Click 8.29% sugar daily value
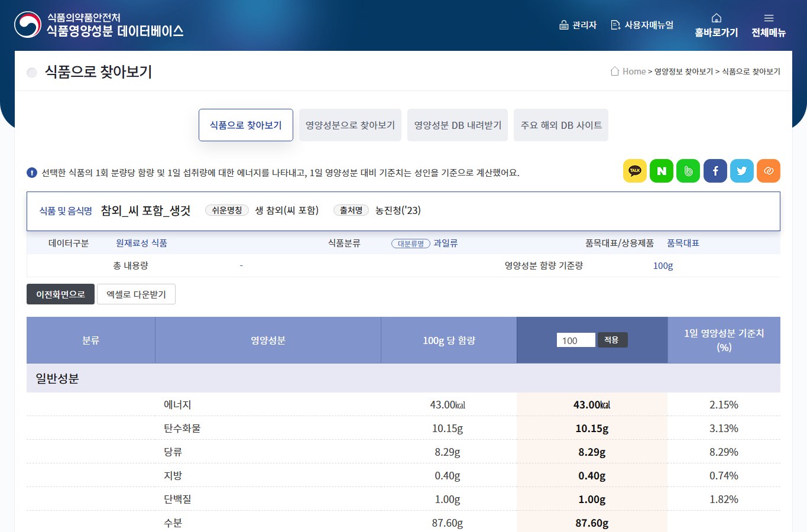Image resolution: width=807 pixels, height=532 pixels. click(x=724, y=452)
